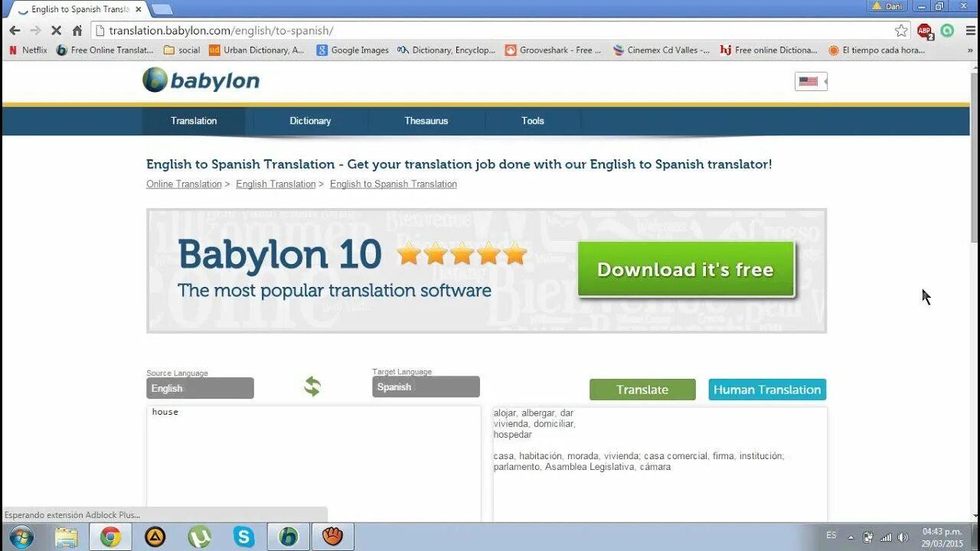
Task: Show hidden system tray icons
Action: click(x=851, y=537)
